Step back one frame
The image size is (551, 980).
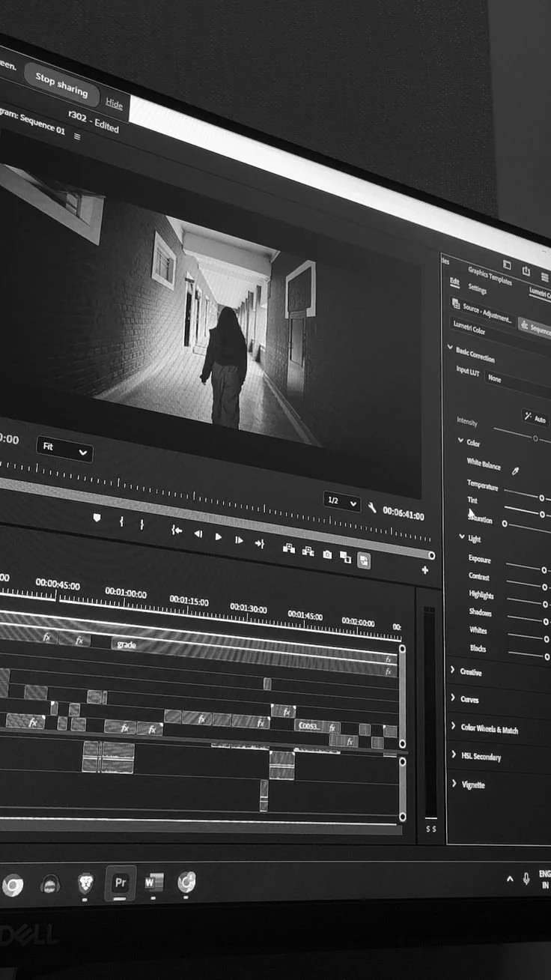[198, 533]
